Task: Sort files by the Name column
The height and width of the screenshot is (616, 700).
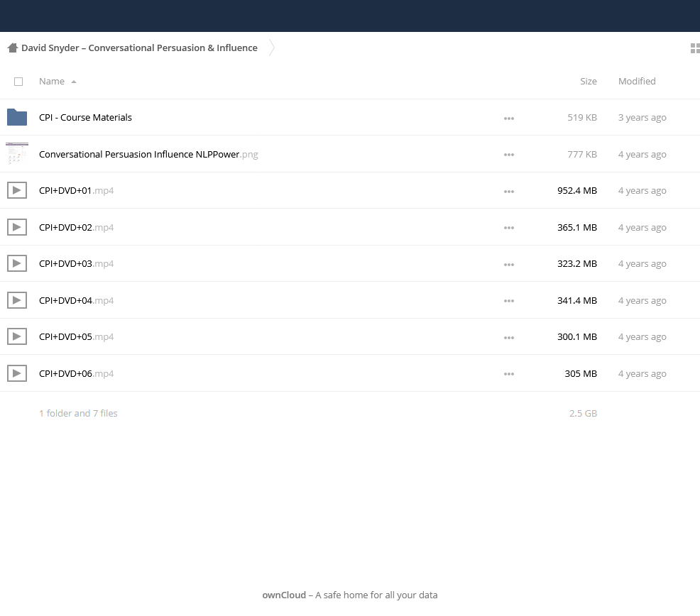Action: 52,81
